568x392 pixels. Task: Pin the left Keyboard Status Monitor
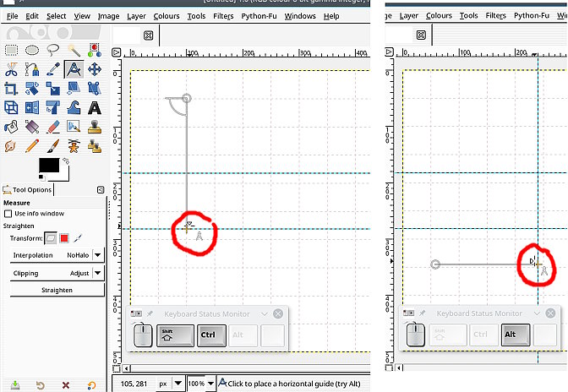tap(150, 313)
